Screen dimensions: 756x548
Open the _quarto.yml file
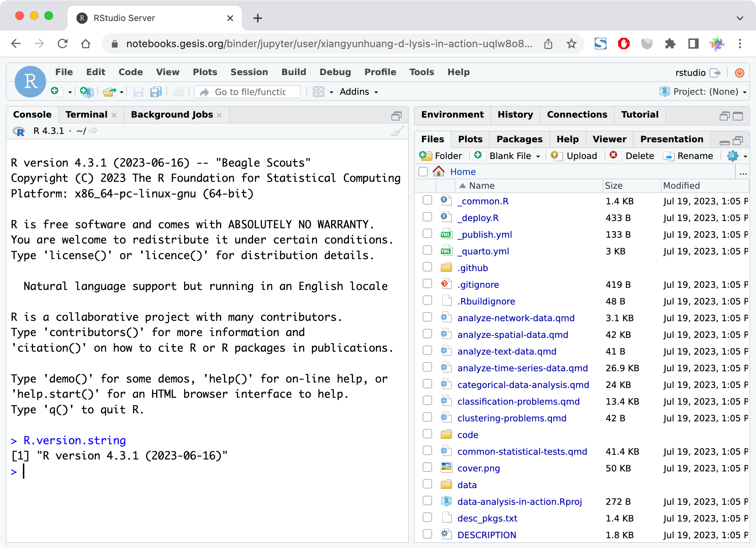(484, 251)
